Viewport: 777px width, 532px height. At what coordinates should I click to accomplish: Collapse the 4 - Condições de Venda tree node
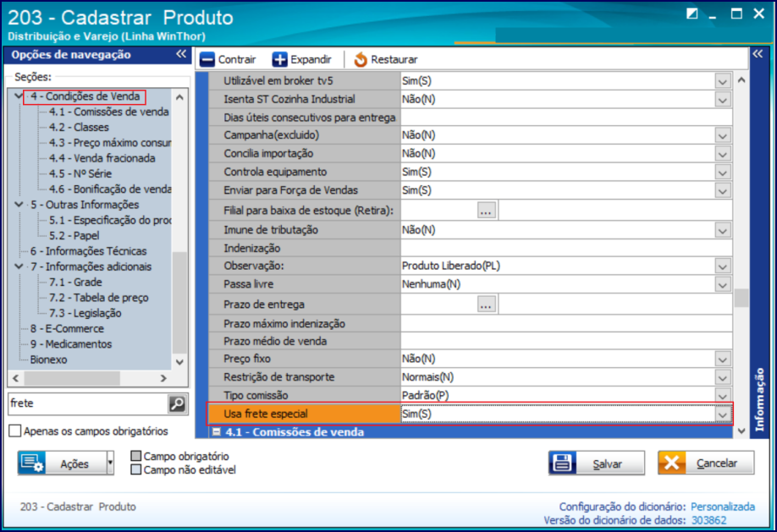19,96
